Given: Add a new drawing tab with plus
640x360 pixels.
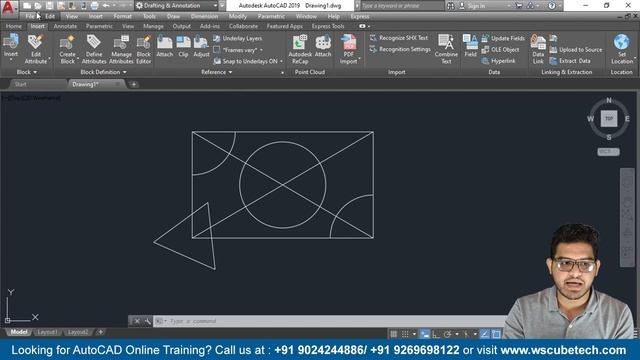Looking at the screenshot, I should [x=134, y=84].
